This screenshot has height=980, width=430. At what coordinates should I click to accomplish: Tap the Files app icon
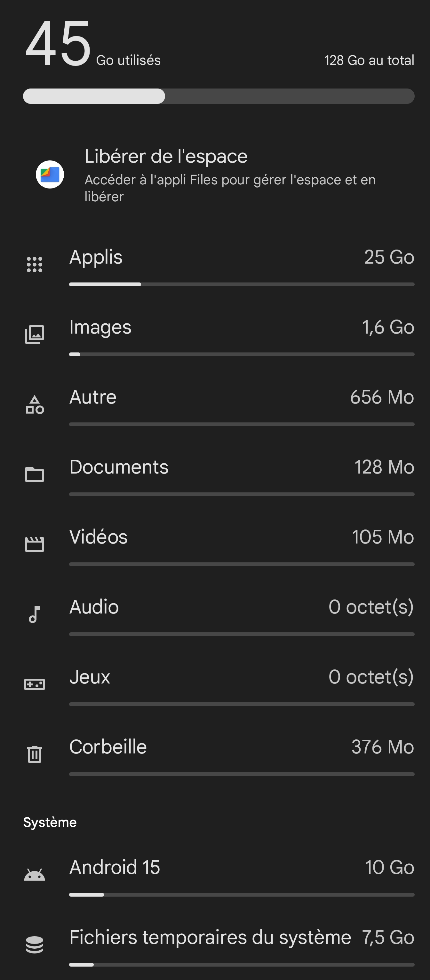click(50, 174)
